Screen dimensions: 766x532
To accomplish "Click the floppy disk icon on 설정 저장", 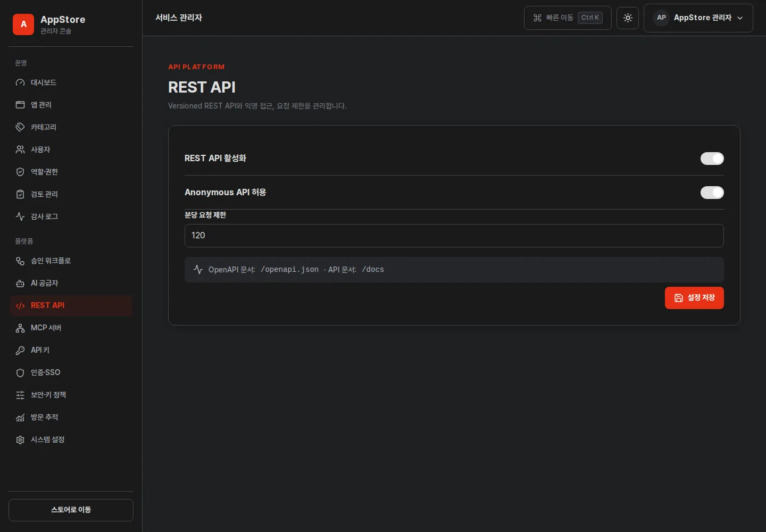I will click(679, 298).
